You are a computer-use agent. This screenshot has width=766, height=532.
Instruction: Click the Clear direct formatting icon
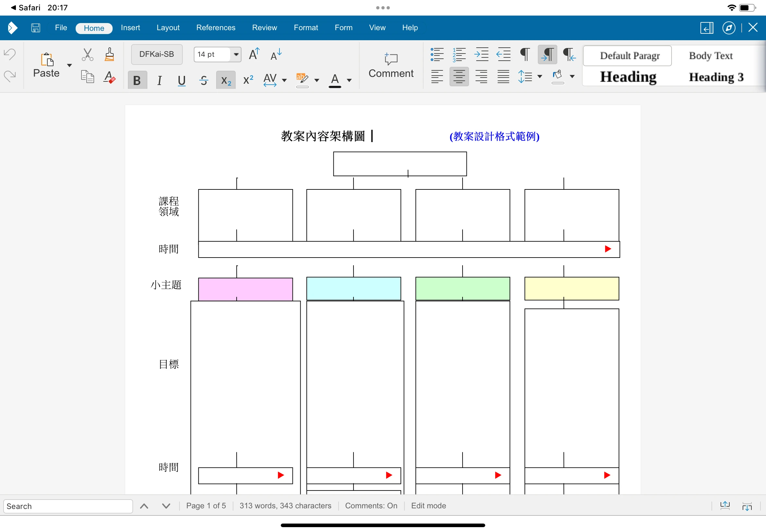pos(109,78)
